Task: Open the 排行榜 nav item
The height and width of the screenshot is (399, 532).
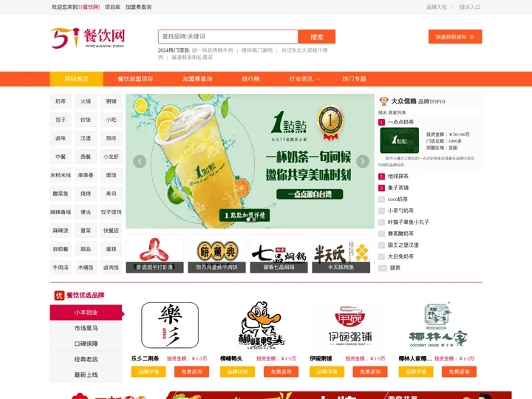Action: point(250,79)
